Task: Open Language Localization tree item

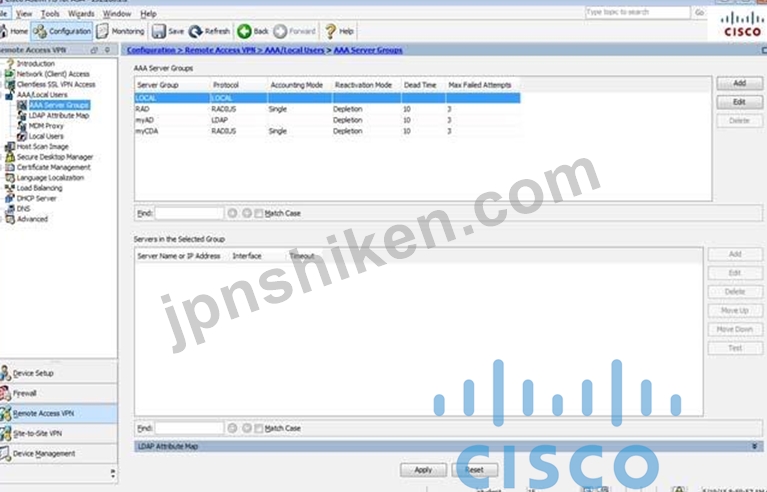Action: [x=50, y=178]
